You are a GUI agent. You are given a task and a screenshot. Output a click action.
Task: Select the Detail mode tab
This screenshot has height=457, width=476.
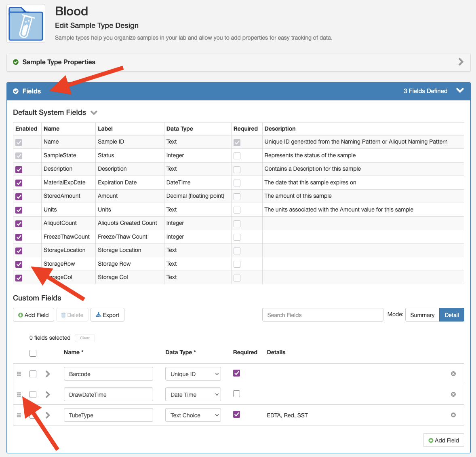pos(451,315)
